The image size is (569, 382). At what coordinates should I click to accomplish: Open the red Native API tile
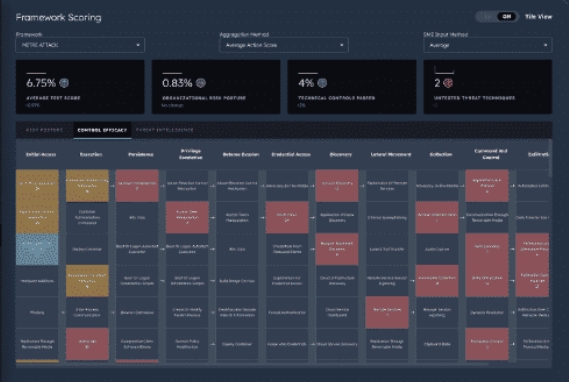87,344
